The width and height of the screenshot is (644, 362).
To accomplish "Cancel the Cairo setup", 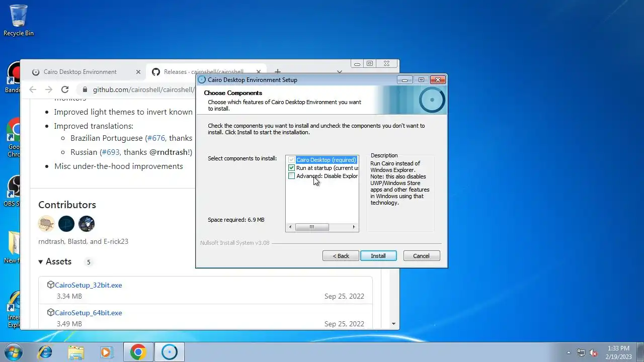I will click(x=422, y=256).
